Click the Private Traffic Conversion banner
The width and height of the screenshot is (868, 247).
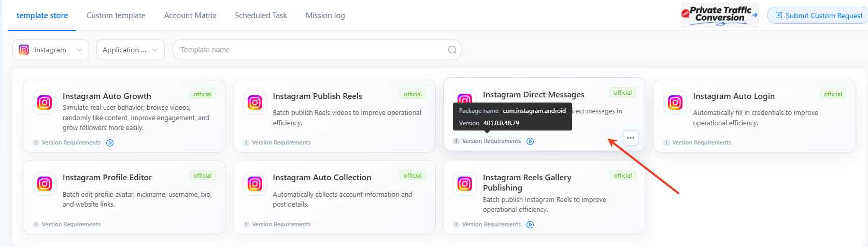click(x=720, y=15)
